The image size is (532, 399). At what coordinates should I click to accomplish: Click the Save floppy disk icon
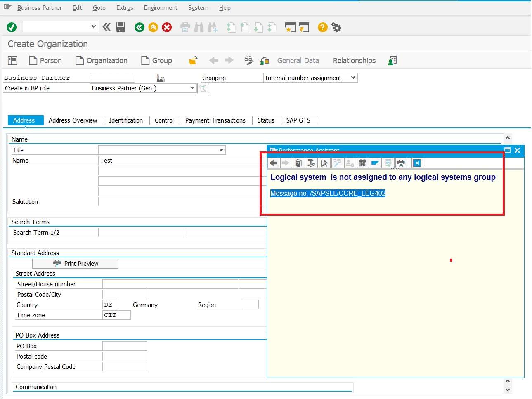click(121, 27)
